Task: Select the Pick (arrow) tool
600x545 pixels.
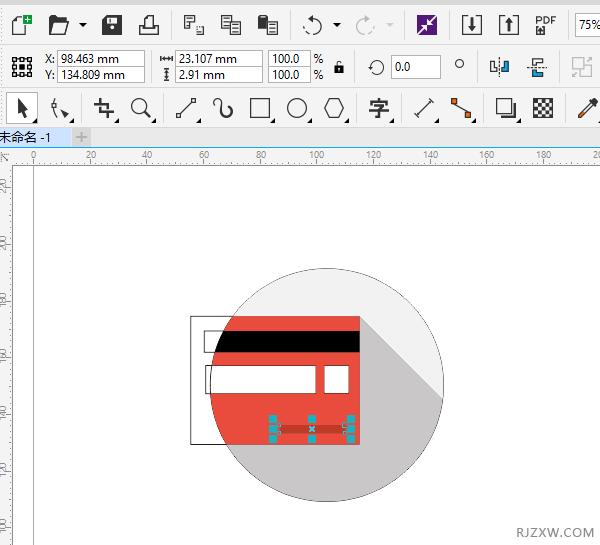Action: coord(22,108)
